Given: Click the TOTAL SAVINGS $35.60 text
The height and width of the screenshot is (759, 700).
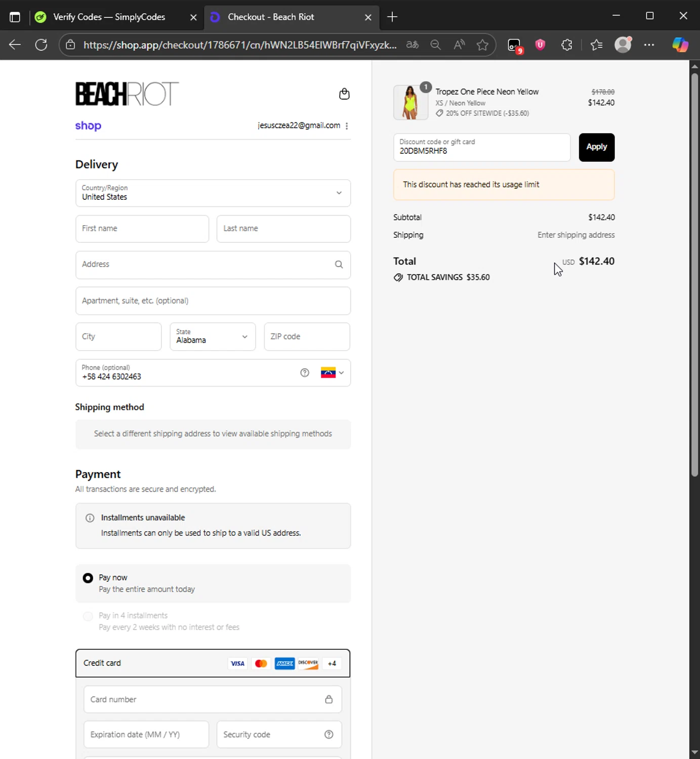Looking at the screenshot, I should click(448, 277).
